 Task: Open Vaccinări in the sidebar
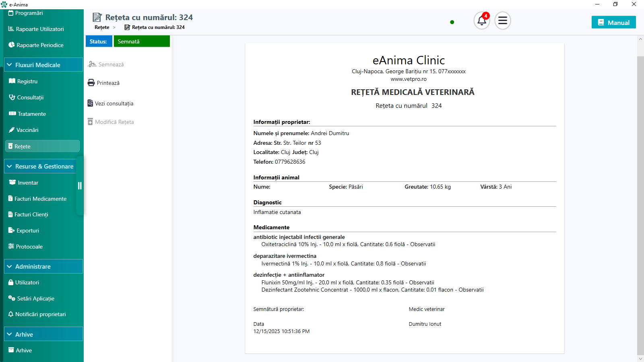pos(27,130)
